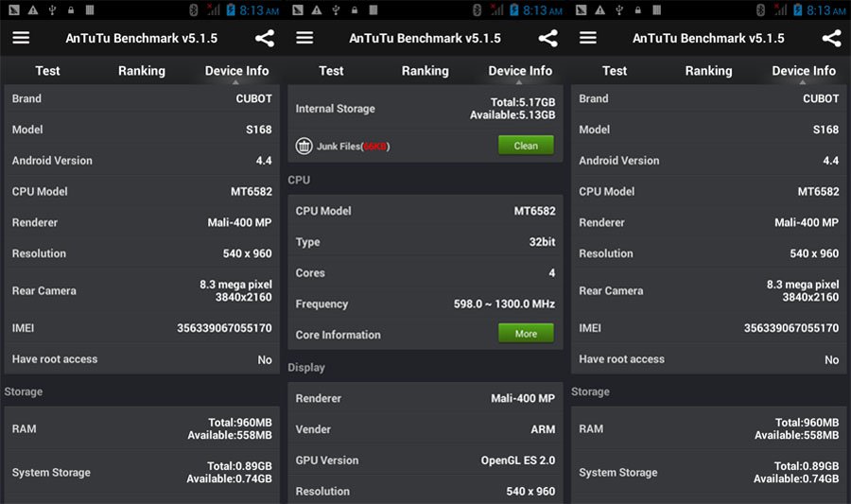
Task: Tap the share icon on the left screen
Action: click(x=265, y=38)
